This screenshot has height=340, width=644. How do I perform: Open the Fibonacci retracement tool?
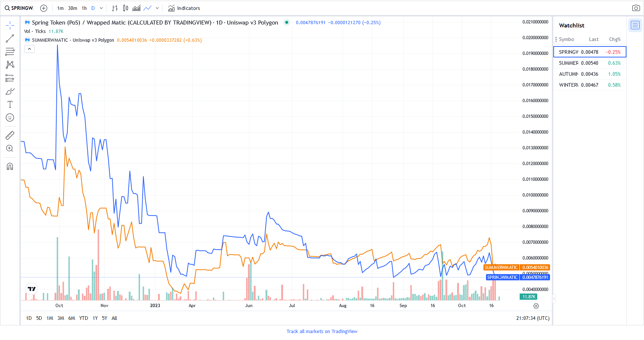[10, 52]
